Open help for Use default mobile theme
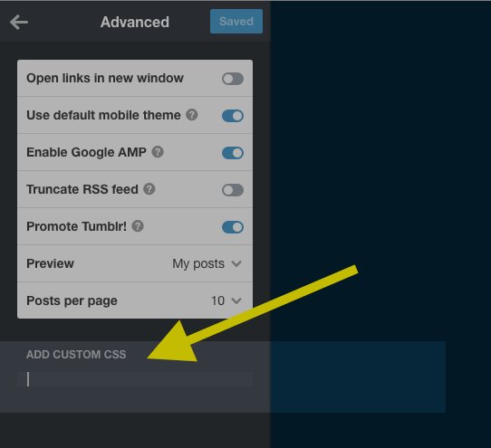The height and width of the screenshot is (448, 491). (192, 115)
